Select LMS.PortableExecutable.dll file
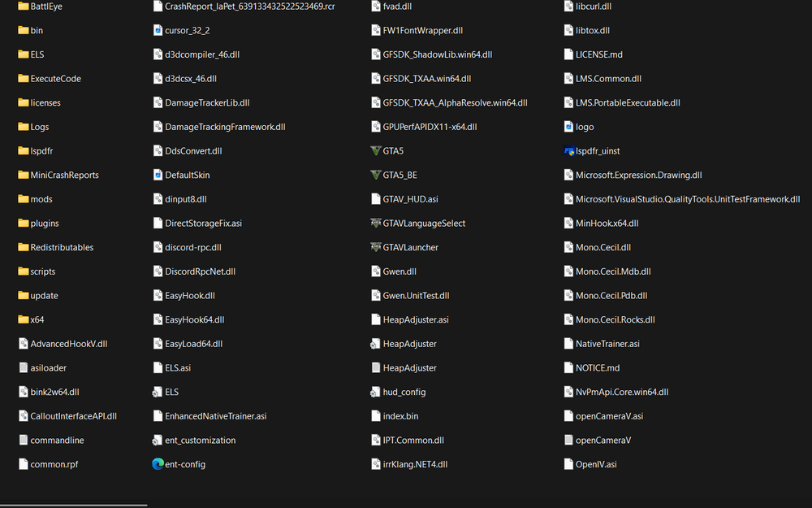Image resolution: width=812 pixels, height=508 pixels. click(623, 102)
